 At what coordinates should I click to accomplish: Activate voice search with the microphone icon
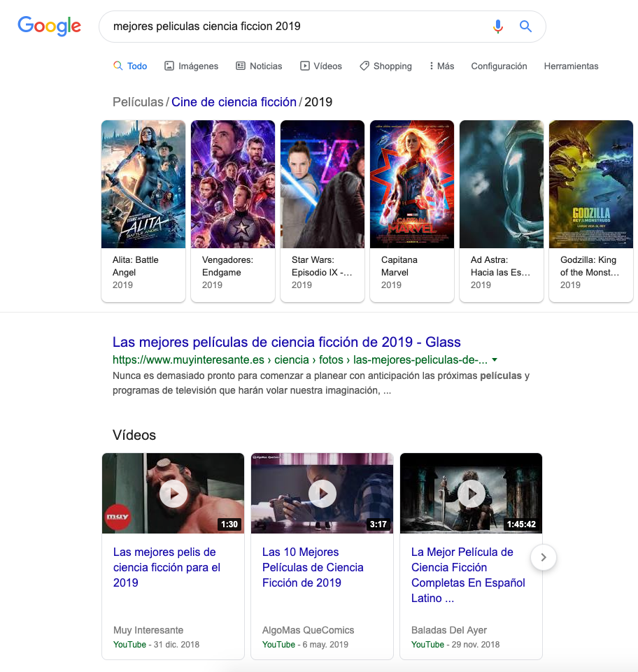coord(498,27)
